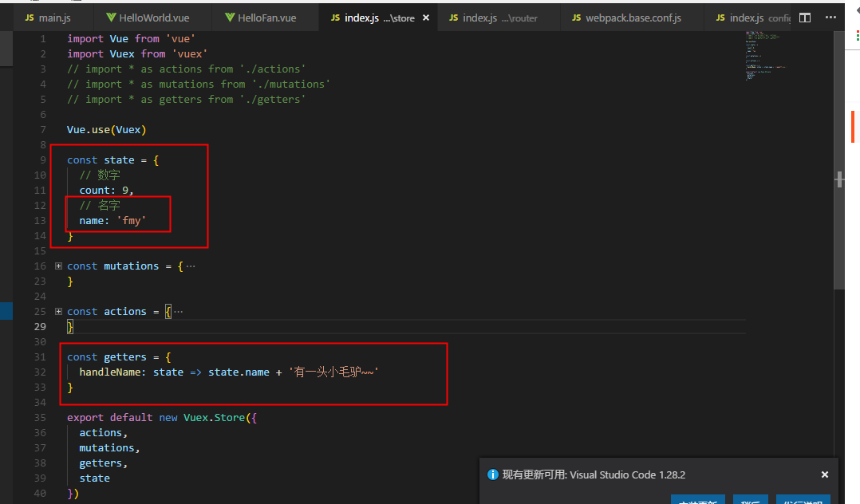Place cursor on 'vuex' string in line 2
This screenshot has width=860, height=504.
coord(190,53)
